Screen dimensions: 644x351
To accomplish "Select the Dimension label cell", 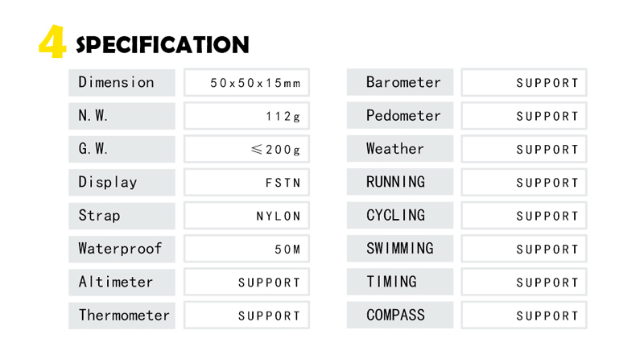I will (x=122, y=82).
